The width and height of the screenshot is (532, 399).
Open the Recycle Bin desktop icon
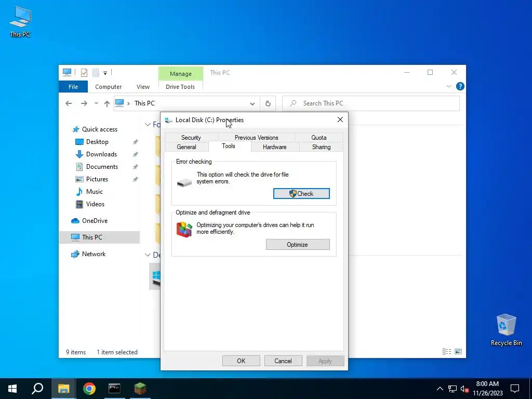[506, 330]
